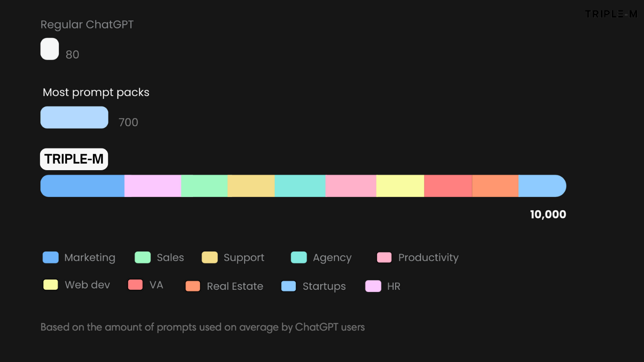Select the teal segment of the stacked bar

[x=300, y=186]
